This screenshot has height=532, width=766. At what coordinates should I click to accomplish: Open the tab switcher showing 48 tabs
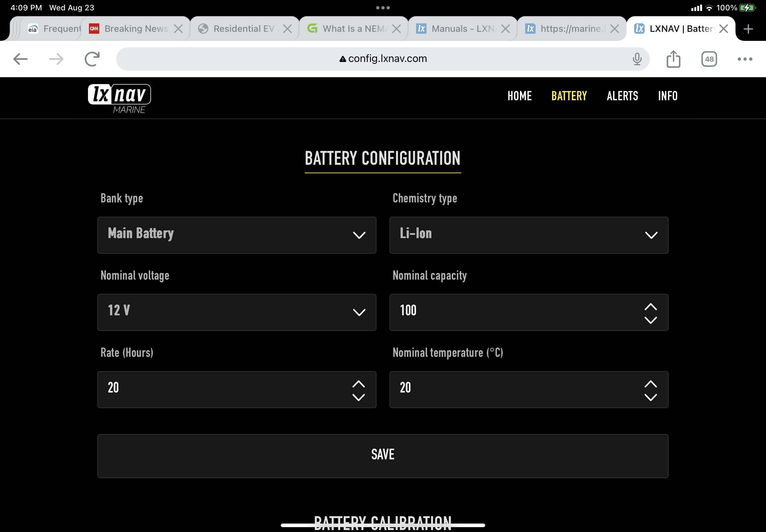(x=709, y=59)
